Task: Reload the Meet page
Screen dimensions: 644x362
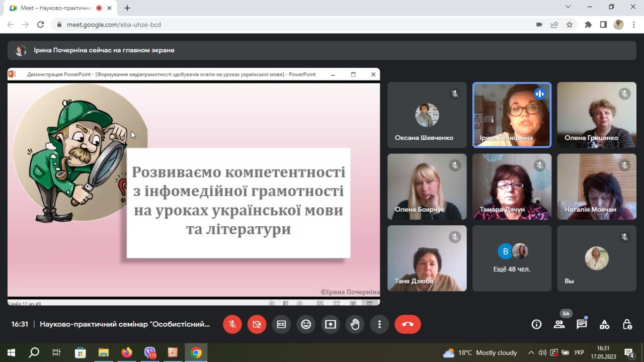Action: 41,24
